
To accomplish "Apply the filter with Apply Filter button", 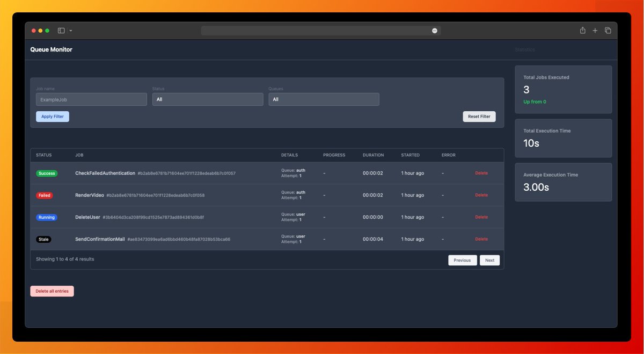I will point(53,117).
